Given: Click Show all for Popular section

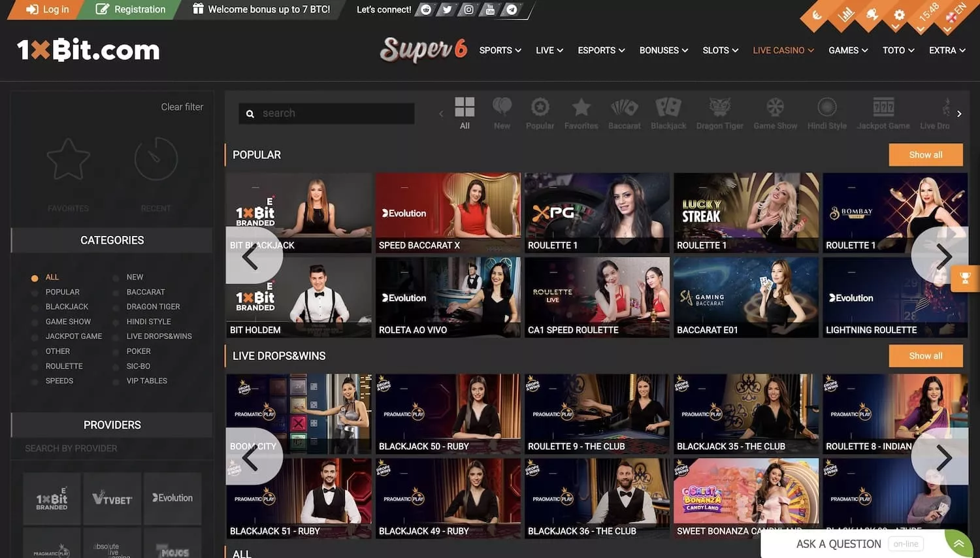Looking at the screenshot, I should click(925, 155).
